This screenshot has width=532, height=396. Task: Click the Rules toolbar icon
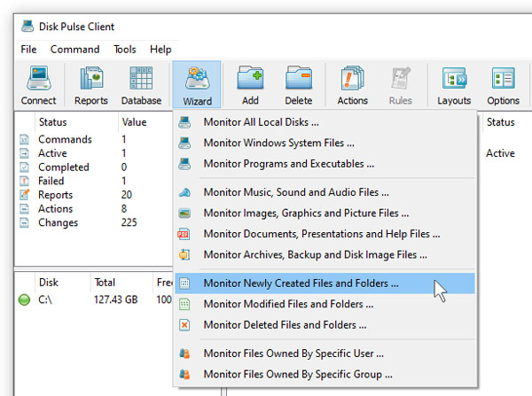[x=401, y=78]
